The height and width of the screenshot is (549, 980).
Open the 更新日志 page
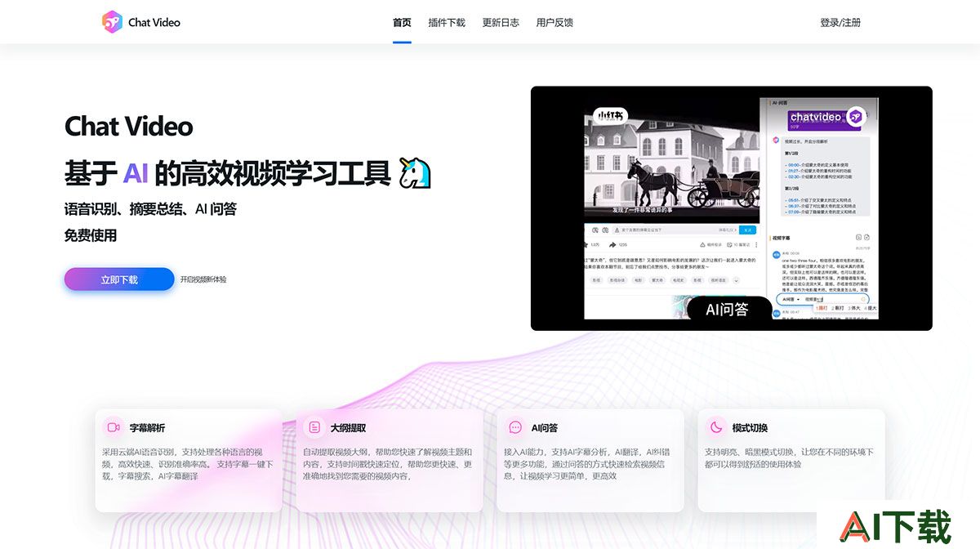tap(501, 22)
